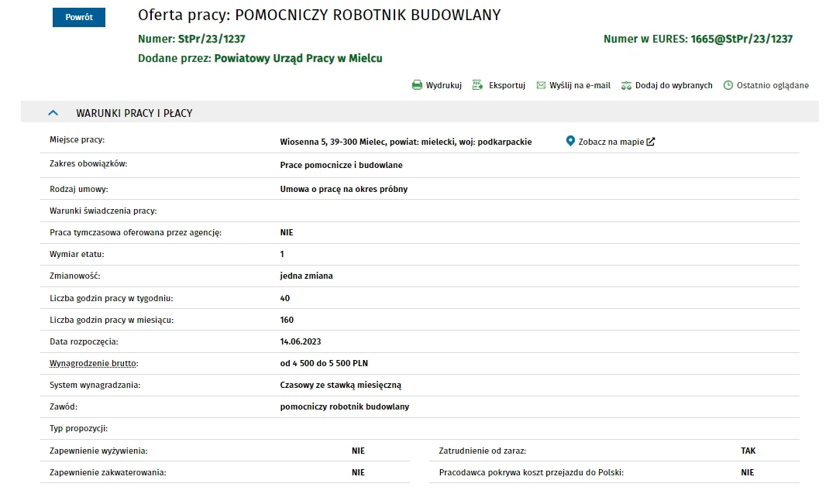Click Dodaj do wybranych label
The width and height of the screenshot is (836, 504).
[674, 85]
